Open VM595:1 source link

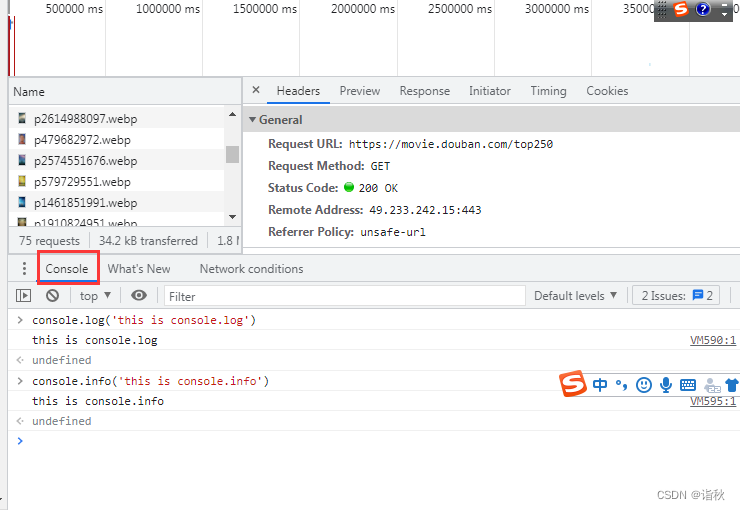click(713, 401)
